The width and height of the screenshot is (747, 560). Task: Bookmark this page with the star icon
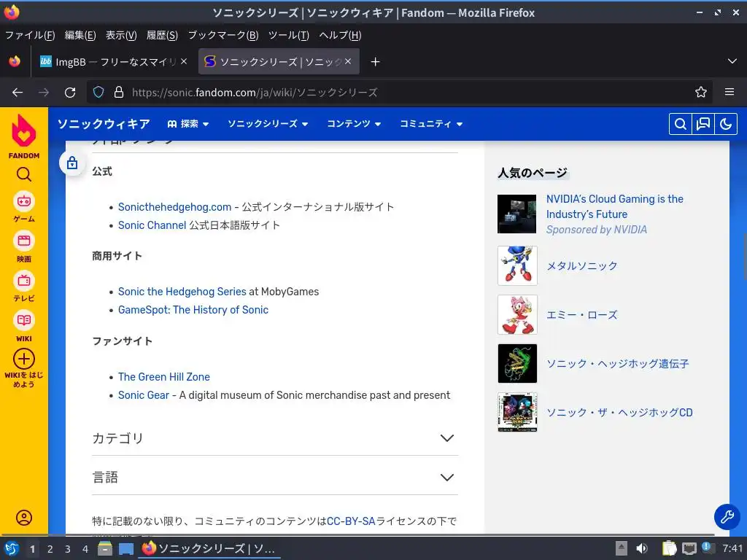coord(701,92)
